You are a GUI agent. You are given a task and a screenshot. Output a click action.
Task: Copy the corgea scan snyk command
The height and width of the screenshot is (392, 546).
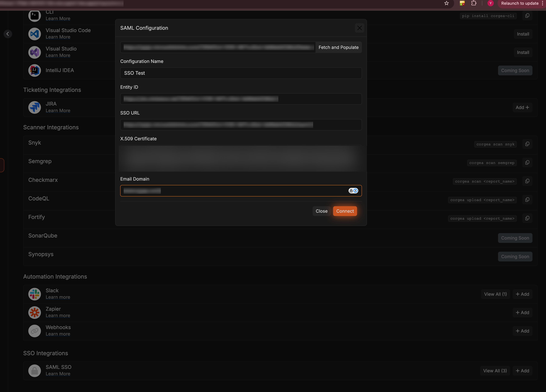coord(527,144)
